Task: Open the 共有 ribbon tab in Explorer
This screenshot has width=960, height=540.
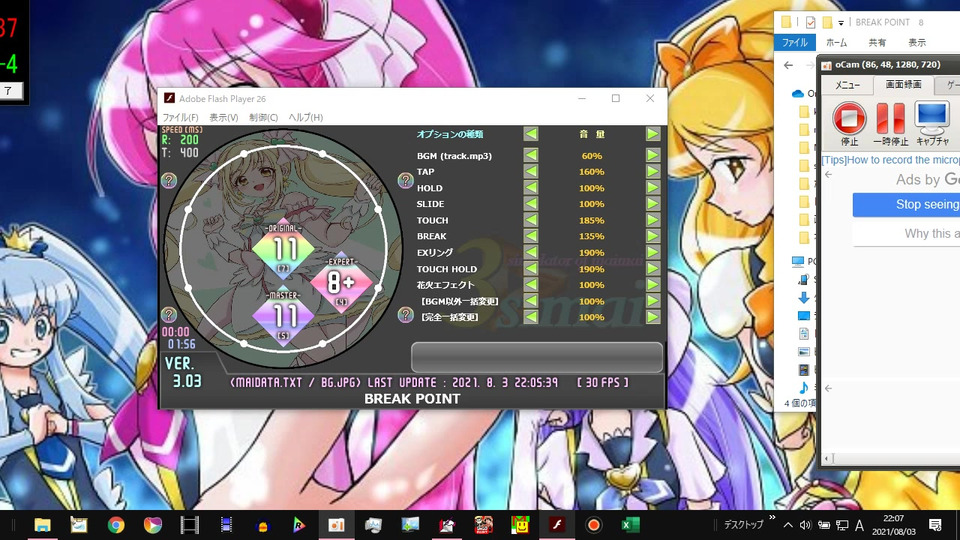Action: click(877, 42)
